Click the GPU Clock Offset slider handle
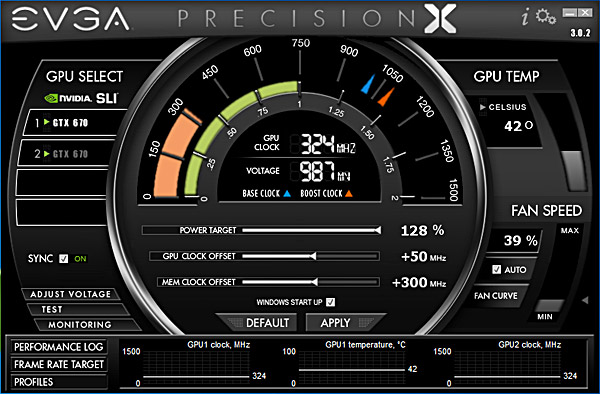Image resolution: width=600 pixels, height=394 pixels. pyautogui.click(x=313, y=256)
